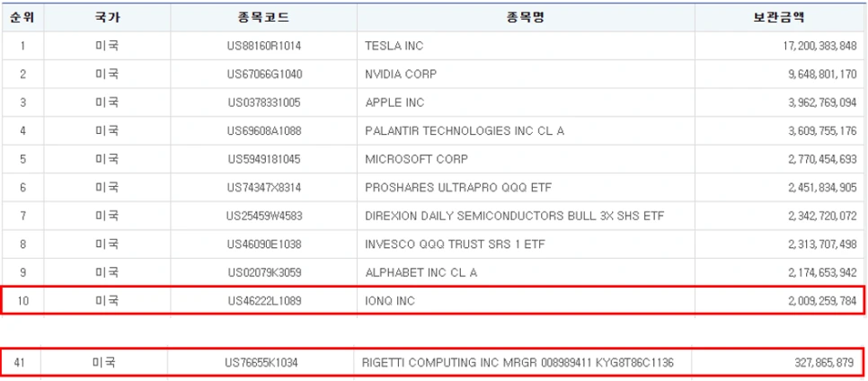Select PALANTIR TECHNOLOGIES INC CL A
The image size is (868, 381).
coord(465,131)
